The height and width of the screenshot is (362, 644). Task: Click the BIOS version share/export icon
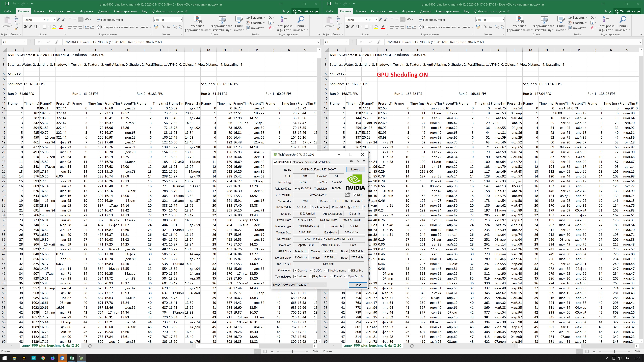click(x=347, y=195)
